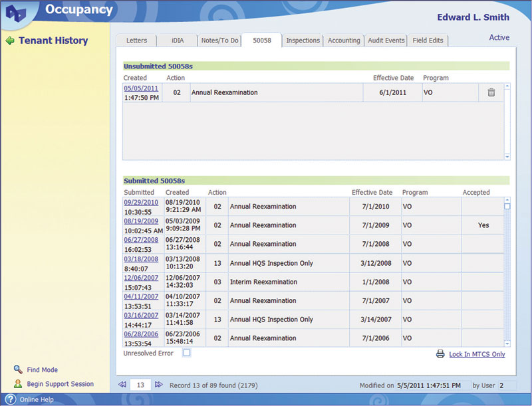Toggle the Unresolved Error checkbox
The image size is (532, 406).
coord(187,353)
